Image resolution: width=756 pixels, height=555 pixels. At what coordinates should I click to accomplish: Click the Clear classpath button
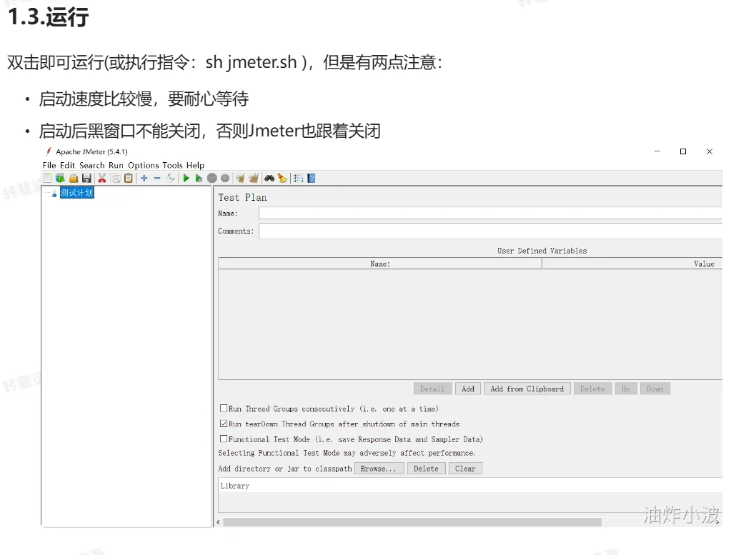tap(465, 469)
